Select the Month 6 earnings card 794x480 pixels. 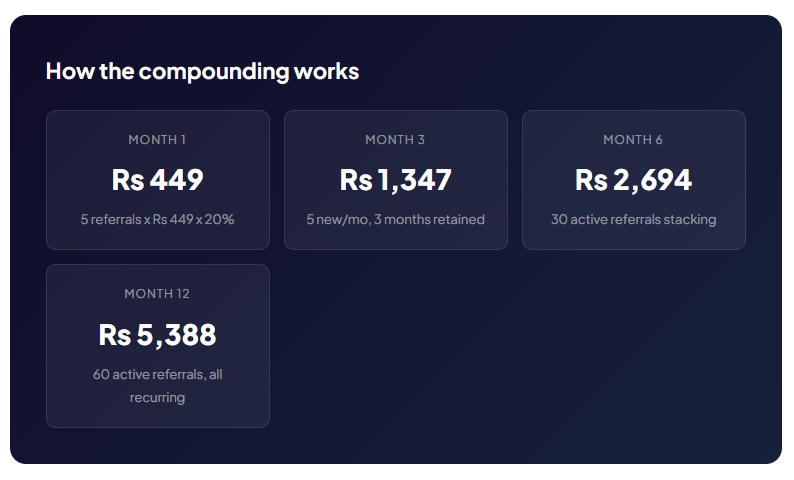(x=634, y=180)
